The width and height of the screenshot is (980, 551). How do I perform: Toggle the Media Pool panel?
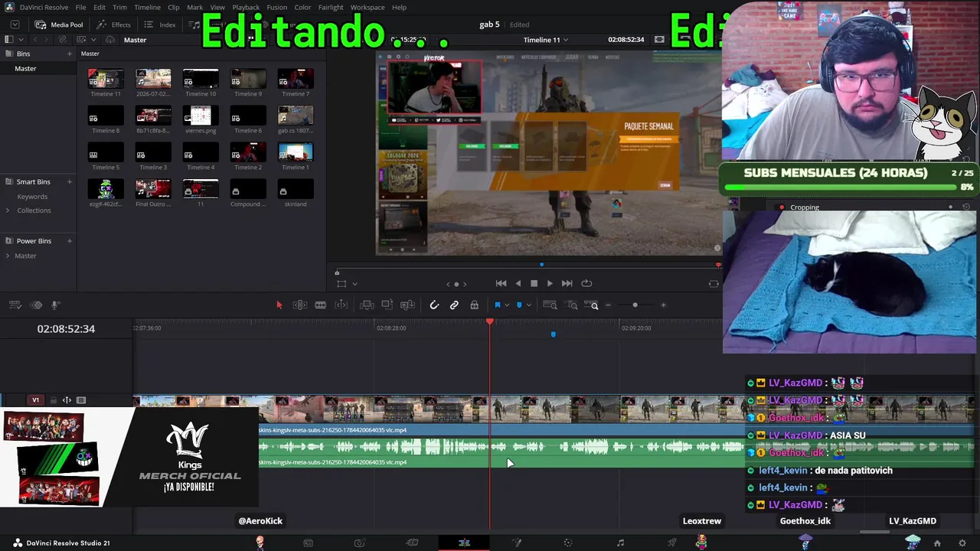pyautogui.click(x=59, y=24)
